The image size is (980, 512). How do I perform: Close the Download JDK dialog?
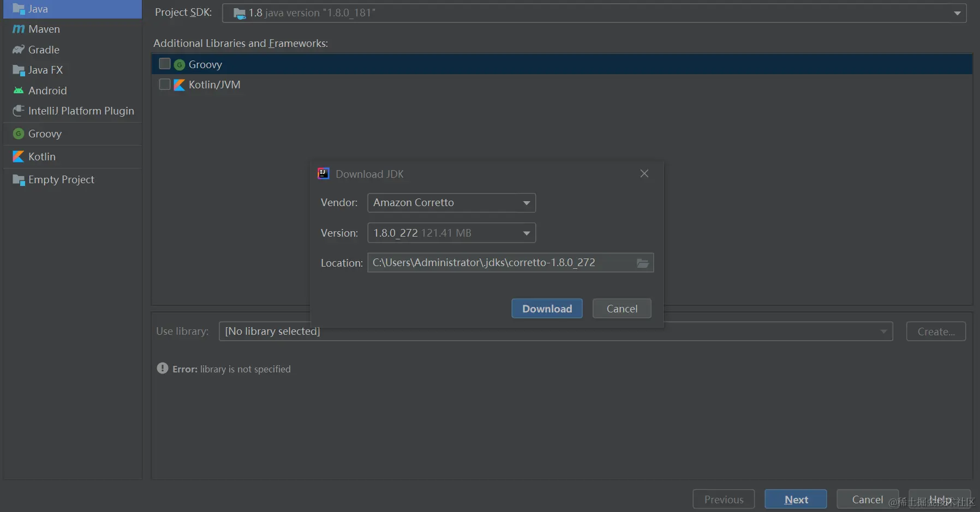644,173
